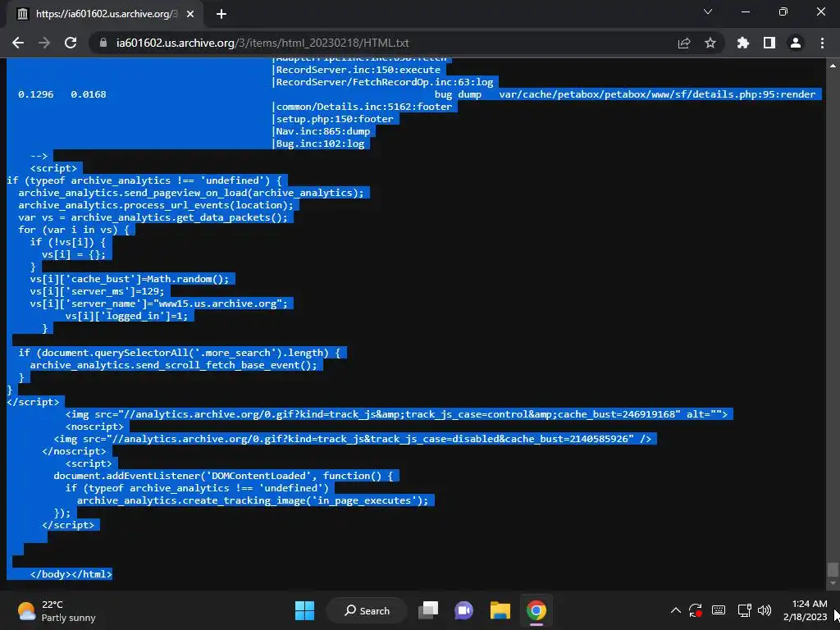The height and width of the screenshot is (630, 840).
Task: Show hidden system tray icons
Action: (x=676, y=610)
